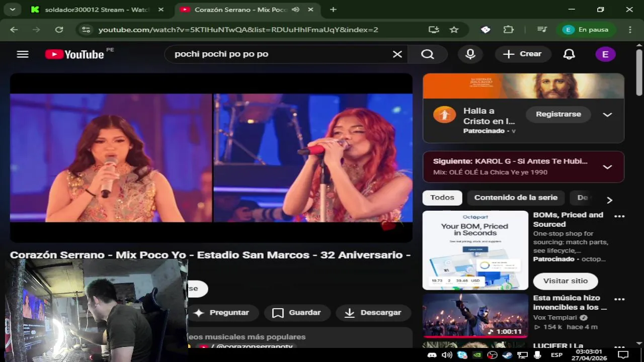Open Vox Templari channel name
Viewport: 644px width, 362px height.
pyautogui.click(x=554, y=317)
